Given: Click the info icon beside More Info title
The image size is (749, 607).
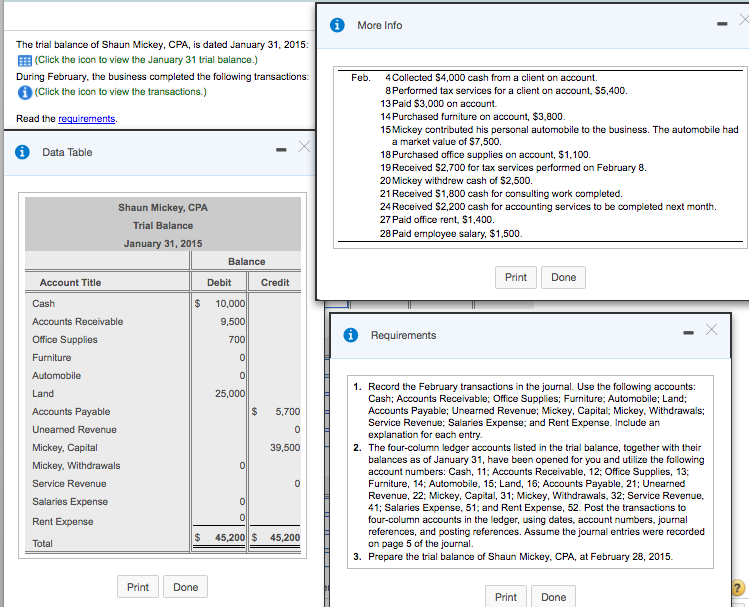Looking at the screenshot, I should (x=337, y=25).
